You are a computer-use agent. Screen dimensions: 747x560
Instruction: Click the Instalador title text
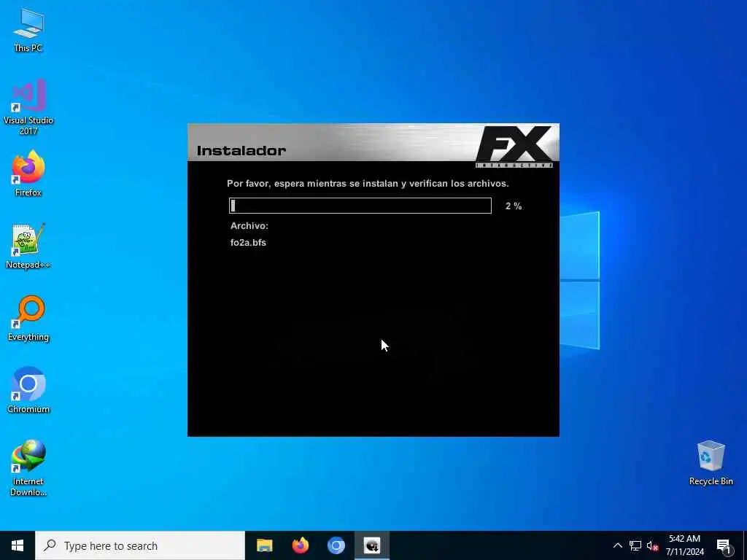(241, 150)
